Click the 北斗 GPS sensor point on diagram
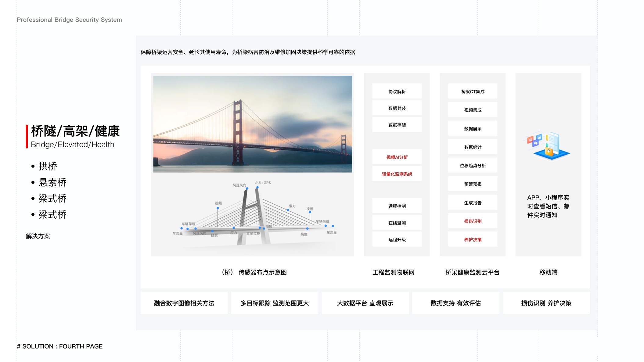 (x=257, y=187)
